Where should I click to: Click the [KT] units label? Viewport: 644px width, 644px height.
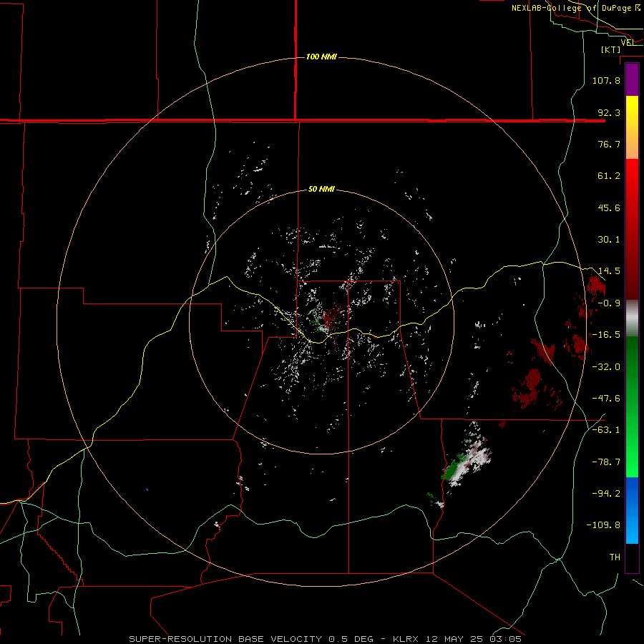pos(611,49)
